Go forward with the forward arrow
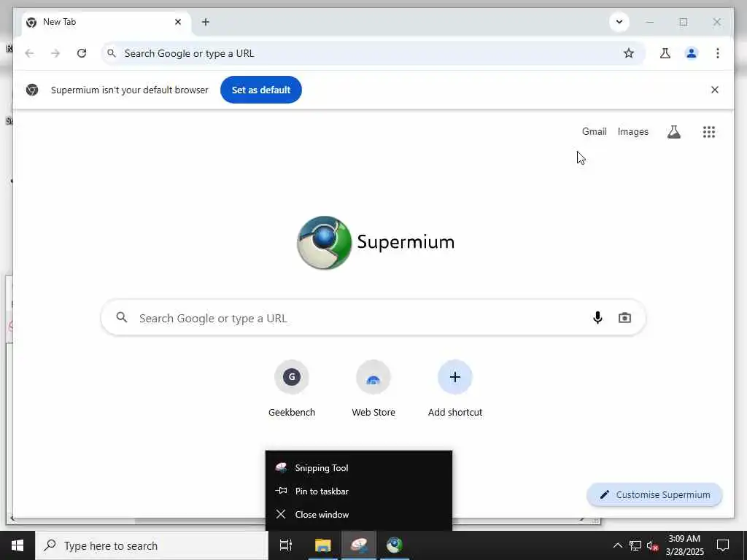Image resolution: width=747 pixels, height=560 pixels. click(55, 53)
